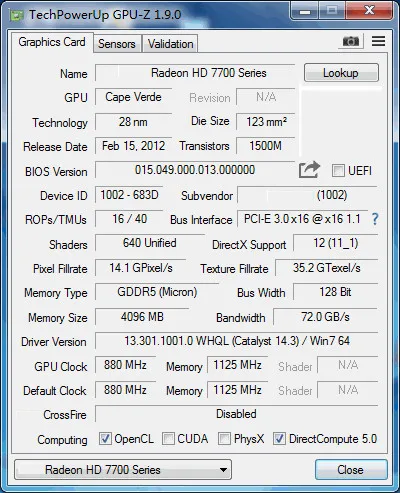Switch to the Graphics Card tab

click(52, 42)
